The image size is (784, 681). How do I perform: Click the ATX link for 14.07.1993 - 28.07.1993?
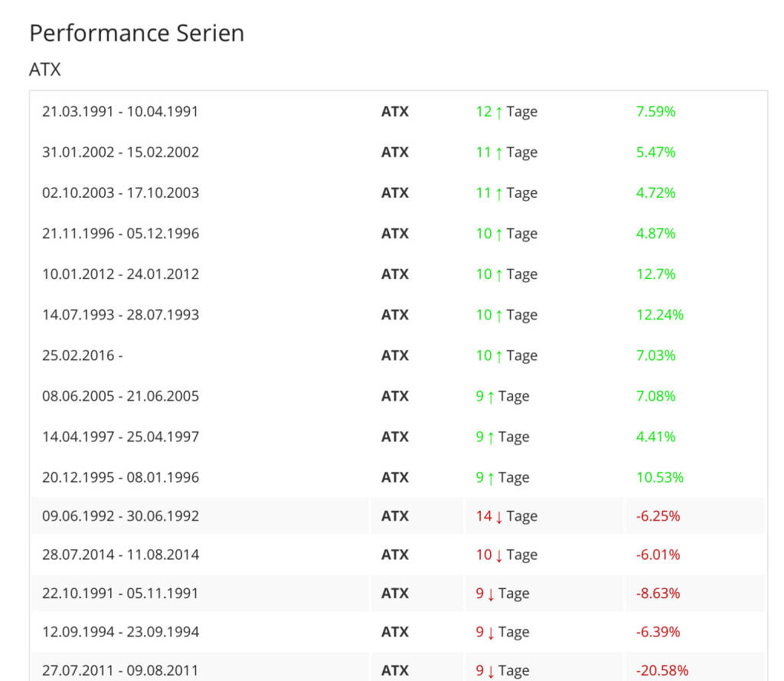(395, 315)
